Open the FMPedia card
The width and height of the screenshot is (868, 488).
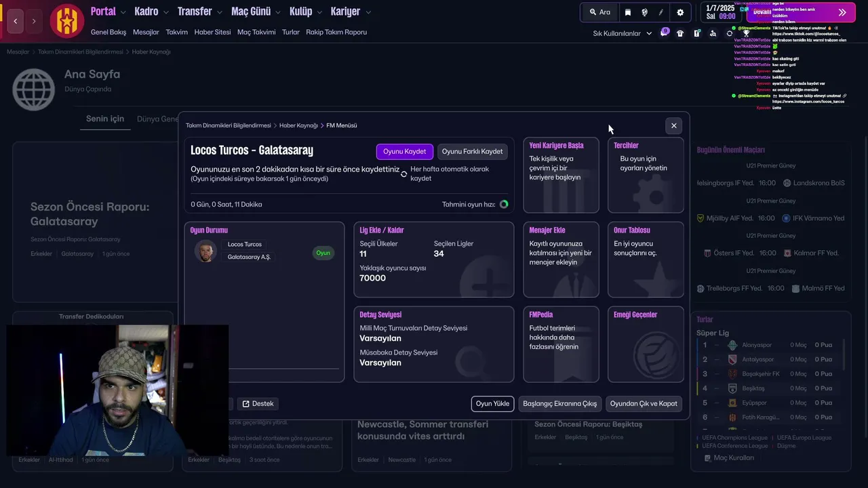click(x=561, y=344)
